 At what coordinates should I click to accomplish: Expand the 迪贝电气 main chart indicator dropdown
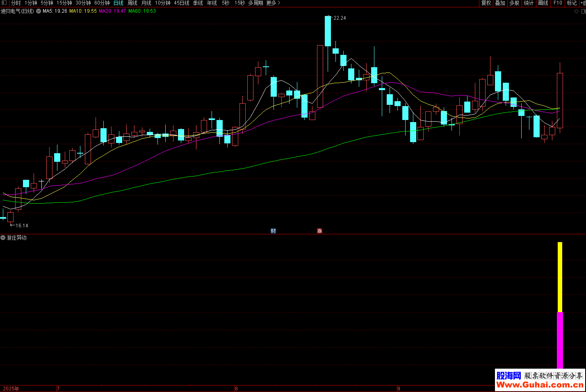tap(39, 11)
